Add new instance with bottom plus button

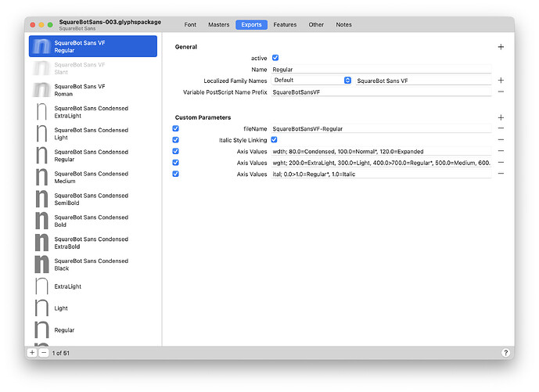coord(32,353)
